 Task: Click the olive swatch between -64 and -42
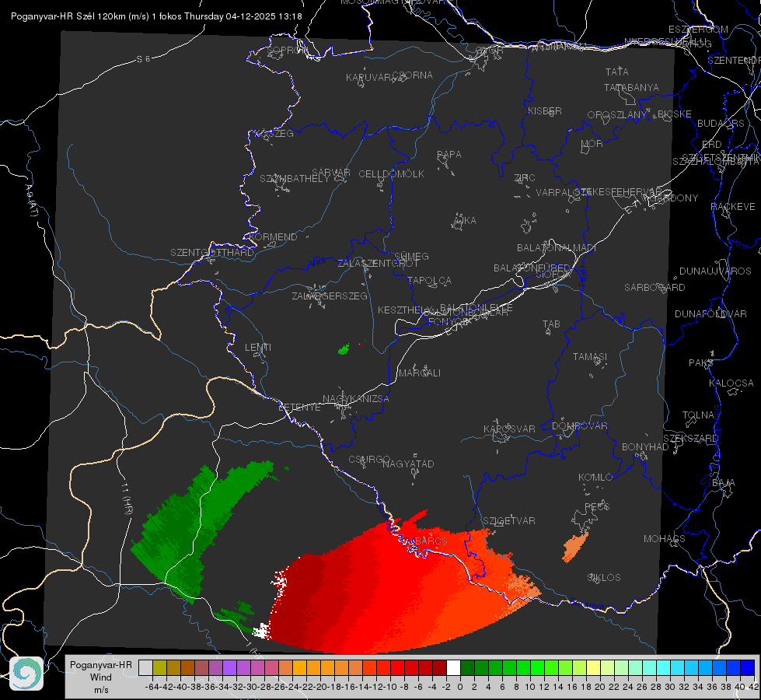[159, 667]
